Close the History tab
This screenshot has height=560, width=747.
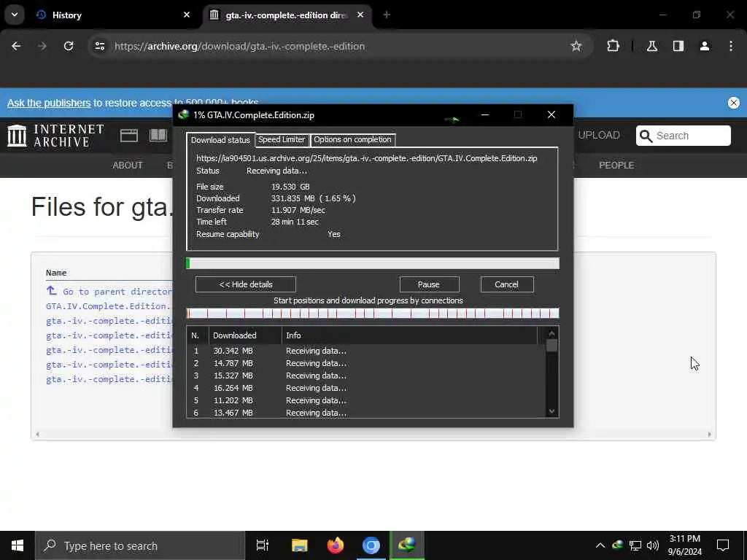pos(187,15)
